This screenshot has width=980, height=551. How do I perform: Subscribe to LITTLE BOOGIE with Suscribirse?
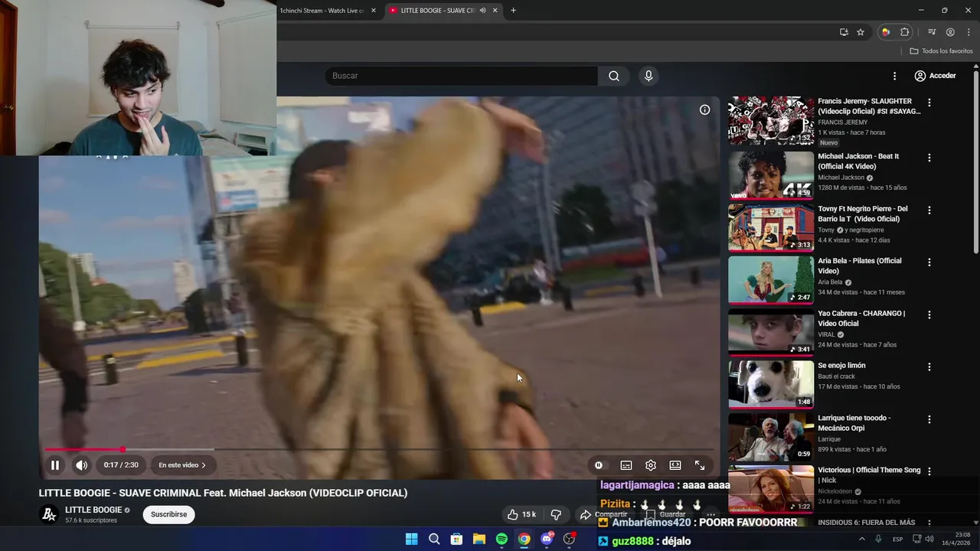click(x=168, y=514)
